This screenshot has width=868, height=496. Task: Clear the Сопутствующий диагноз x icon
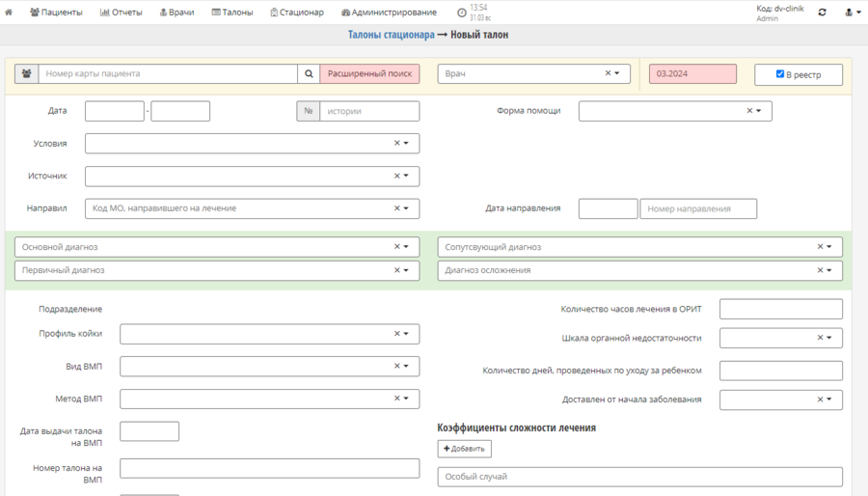[821, 246]
